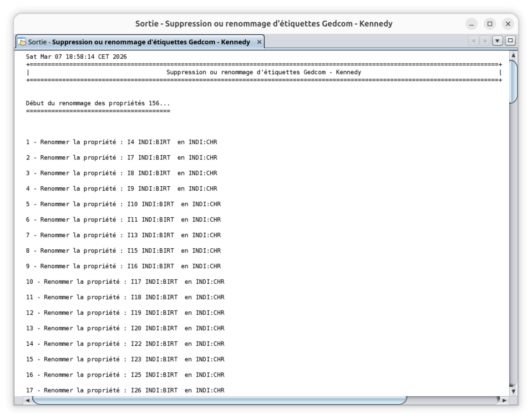This screenshot has width=532, height=419.
Task: Click the vertical scrollbar thumb
Action: point(513,81)
